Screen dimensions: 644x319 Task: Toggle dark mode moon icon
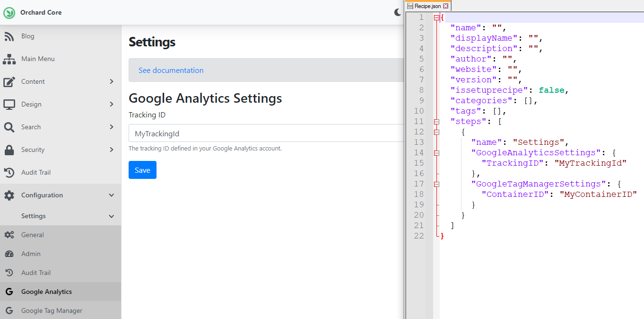(398, 13)
